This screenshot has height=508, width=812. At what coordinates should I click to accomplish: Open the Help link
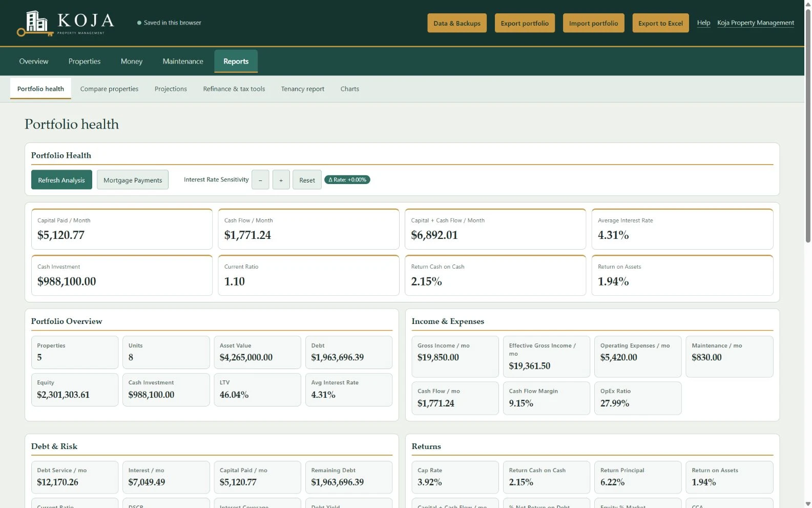point(703,23)
